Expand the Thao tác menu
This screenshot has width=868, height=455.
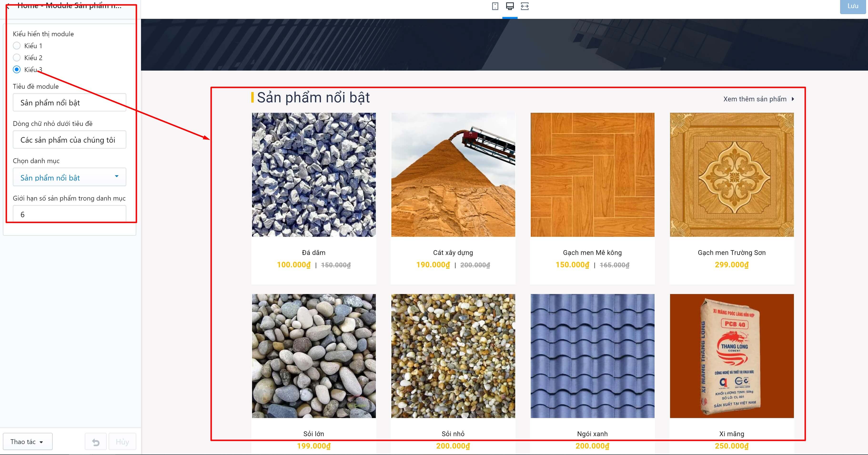(x=28, y=442)
